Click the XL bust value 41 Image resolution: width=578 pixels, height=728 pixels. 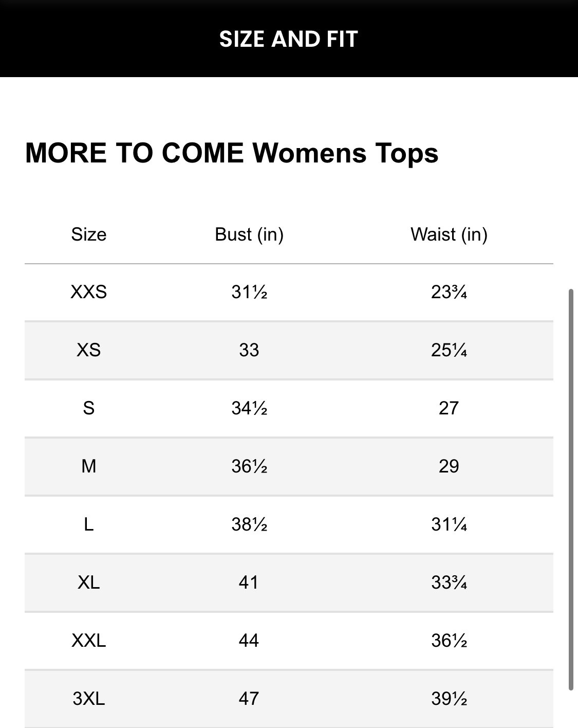click(x=249, y=583)
